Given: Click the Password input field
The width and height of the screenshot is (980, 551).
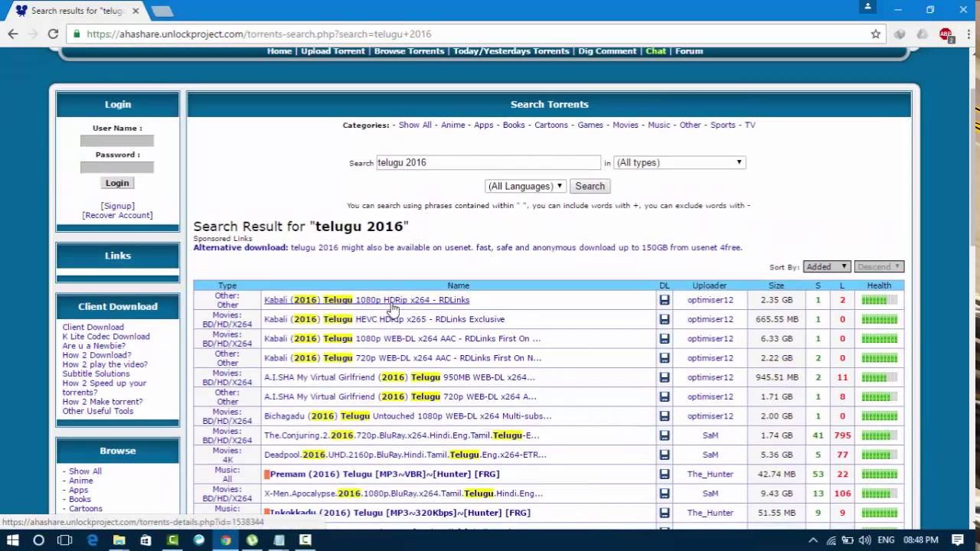Looking at the screenshot, I should 117,167.
